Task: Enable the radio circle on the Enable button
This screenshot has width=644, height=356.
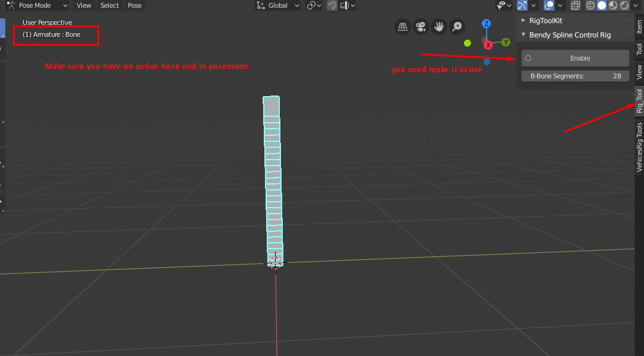Action: pos(528,58)
